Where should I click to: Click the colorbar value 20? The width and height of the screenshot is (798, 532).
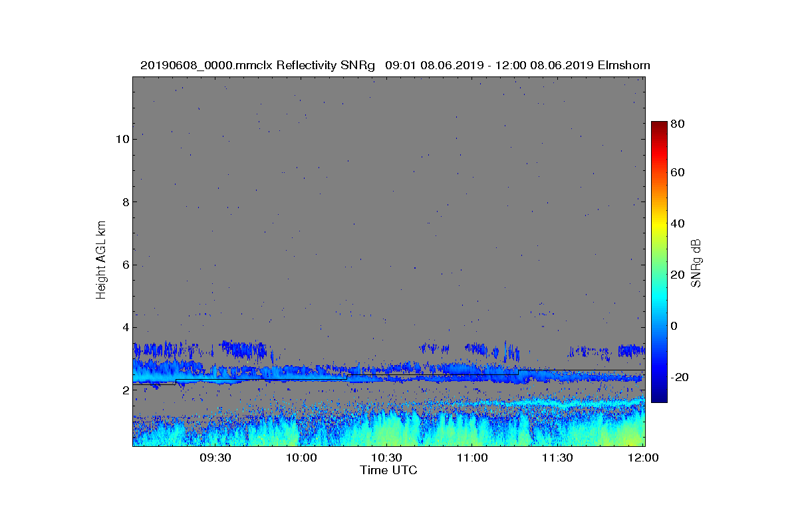pyautogui.click(x=678, y=275)
